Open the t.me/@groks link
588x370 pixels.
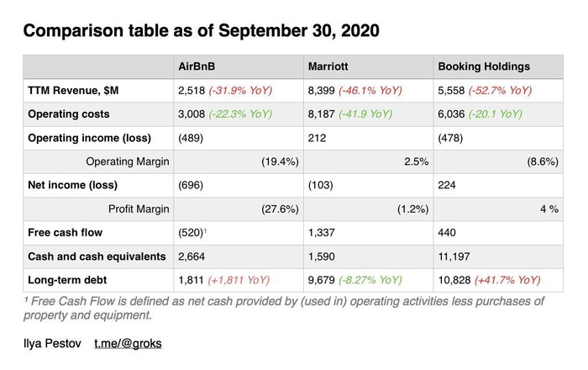[127, 344]
